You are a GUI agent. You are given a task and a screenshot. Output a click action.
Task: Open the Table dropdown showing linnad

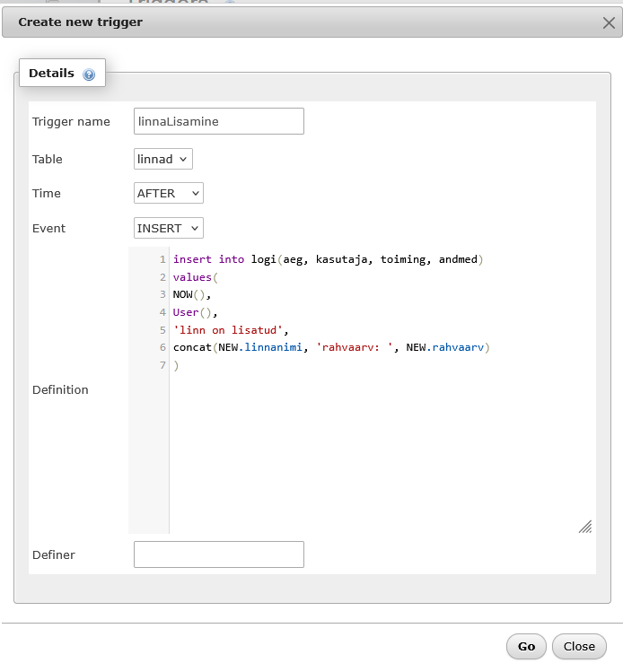pos(162,159)
